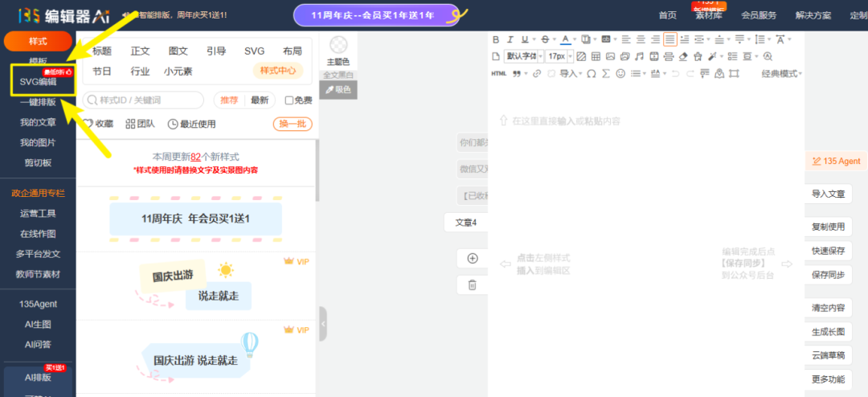
Task: Click the trash icon to delete article
Action: click(473, 284)
